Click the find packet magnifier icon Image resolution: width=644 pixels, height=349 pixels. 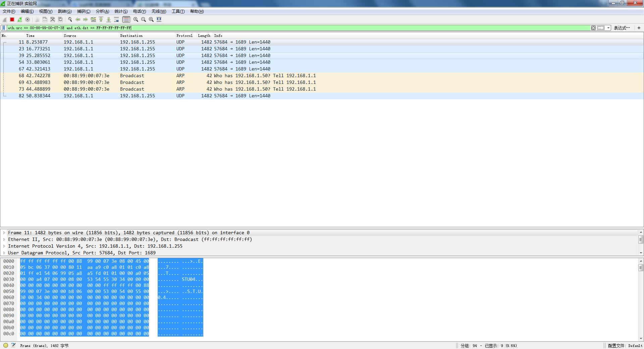pyautogui.click(x=70, y=19)
